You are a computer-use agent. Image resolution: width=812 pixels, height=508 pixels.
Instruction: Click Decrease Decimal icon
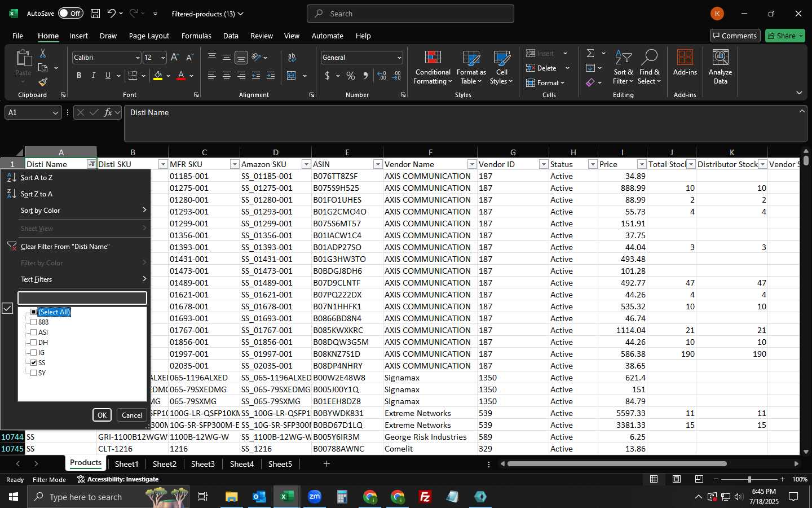pyautogui.click(x=396, y=76)
